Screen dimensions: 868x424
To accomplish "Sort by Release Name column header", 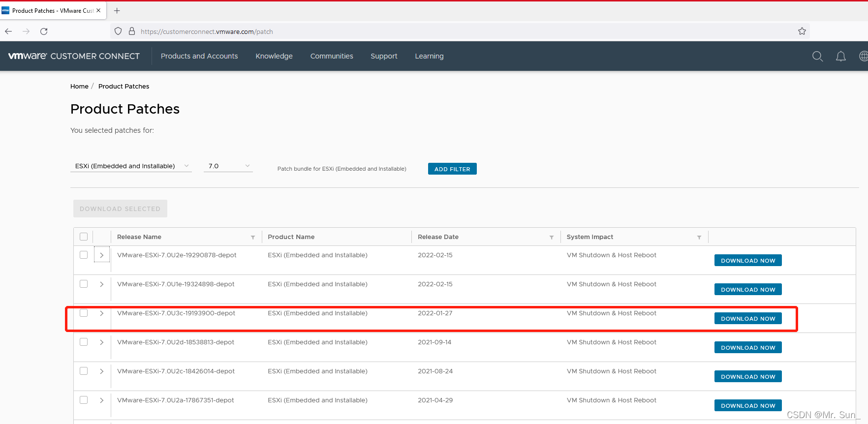I will click(x=139, y=237).
